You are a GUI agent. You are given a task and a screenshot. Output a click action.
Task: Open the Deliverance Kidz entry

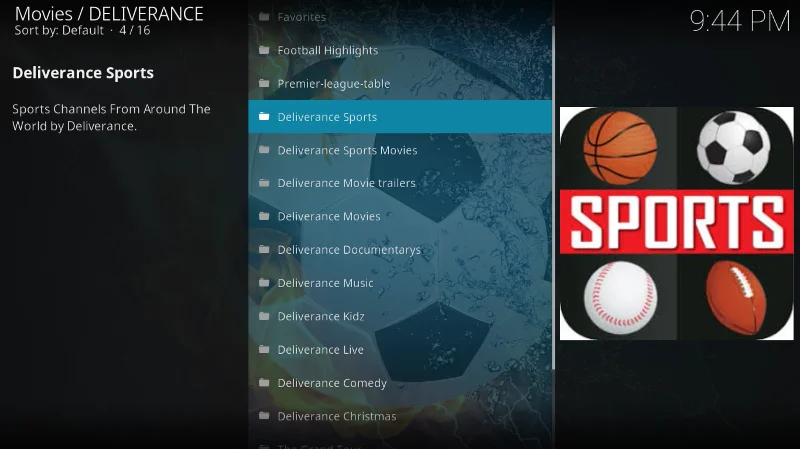point(400,316)
